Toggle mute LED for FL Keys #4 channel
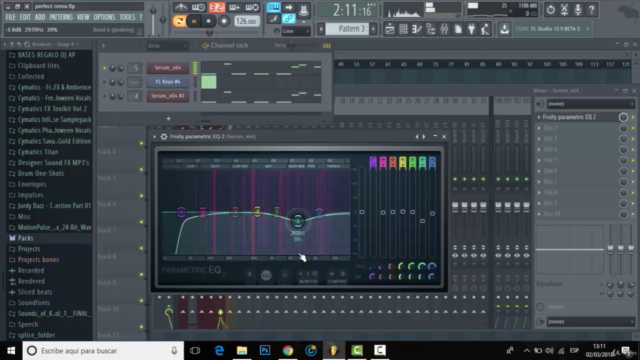 click(104, 82)
